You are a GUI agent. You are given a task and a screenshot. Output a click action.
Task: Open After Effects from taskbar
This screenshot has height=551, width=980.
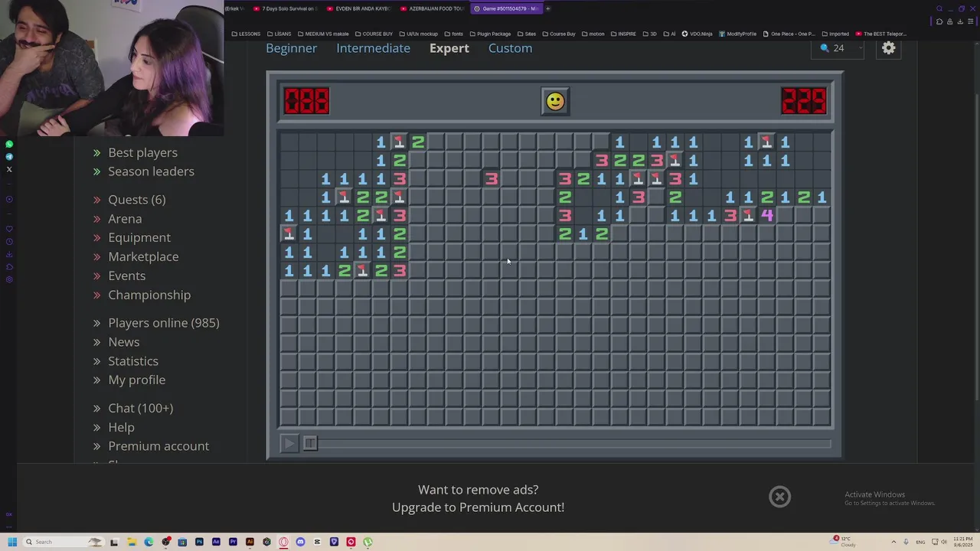(216, 542)
